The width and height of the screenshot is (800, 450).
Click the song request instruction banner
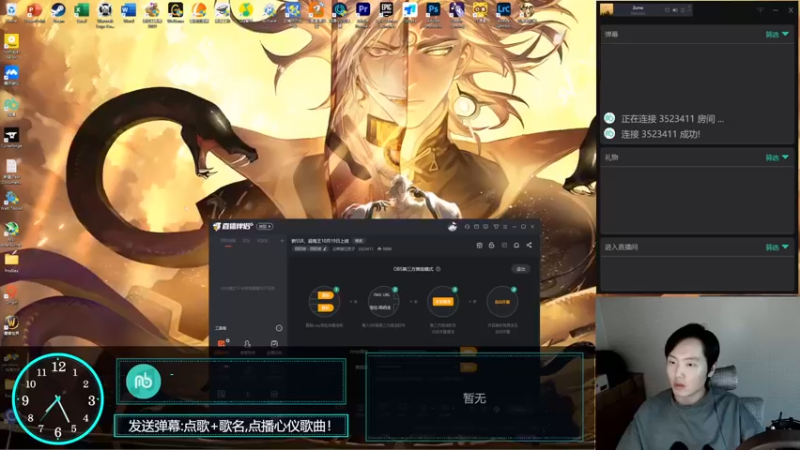point(231,426)
